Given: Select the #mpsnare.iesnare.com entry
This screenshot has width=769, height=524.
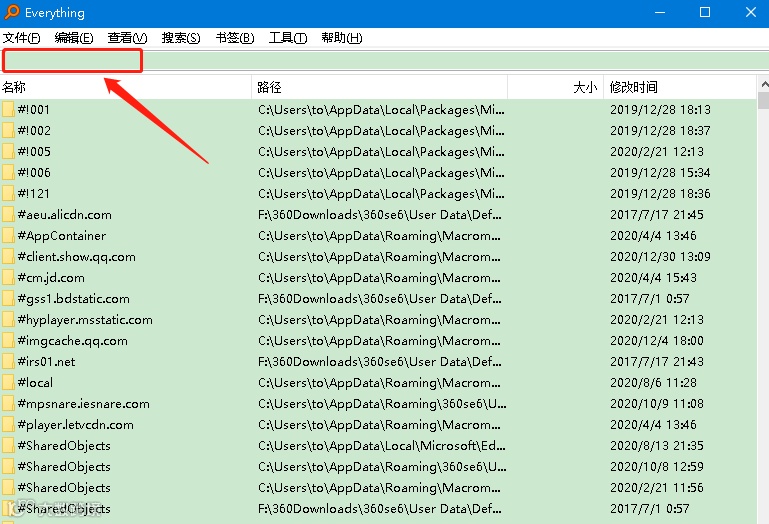Looking at the screenshot, I should 83,404.
